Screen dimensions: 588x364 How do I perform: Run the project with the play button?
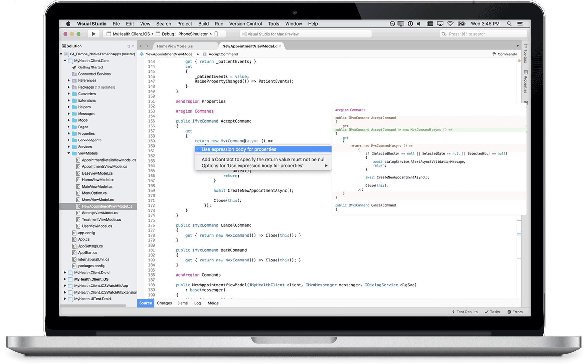point(93,34)
